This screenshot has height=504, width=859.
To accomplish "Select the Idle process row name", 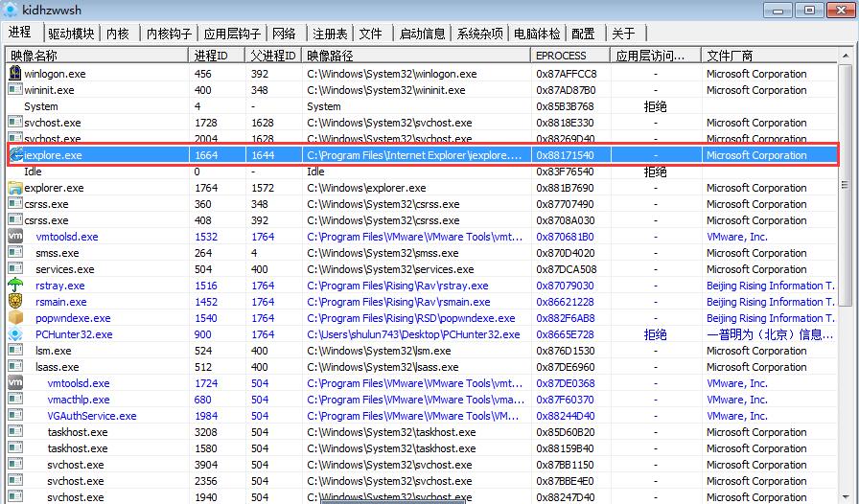I will pyautogui.click(x=33, y=172).
